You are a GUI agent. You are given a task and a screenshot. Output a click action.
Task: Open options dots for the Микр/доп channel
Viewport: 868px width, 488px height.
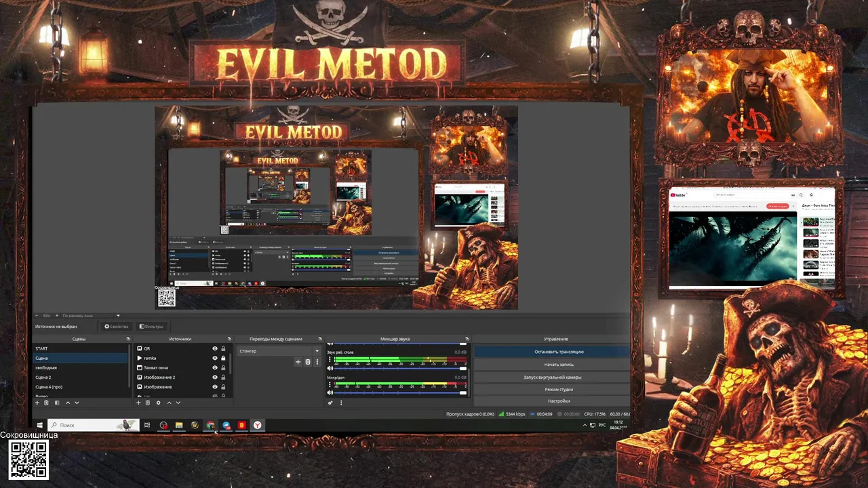click(x=330, y=384)
